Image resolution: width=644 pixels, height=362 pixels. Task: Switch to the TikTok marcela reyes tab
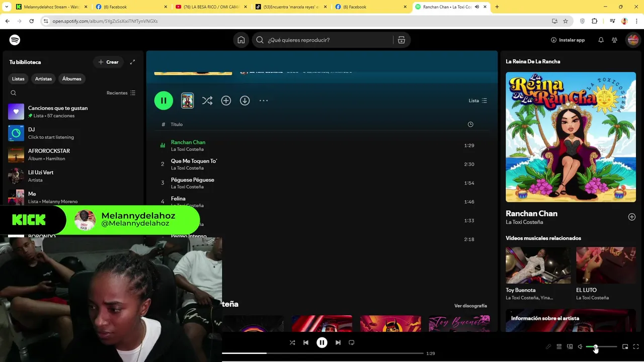[291, 7]
